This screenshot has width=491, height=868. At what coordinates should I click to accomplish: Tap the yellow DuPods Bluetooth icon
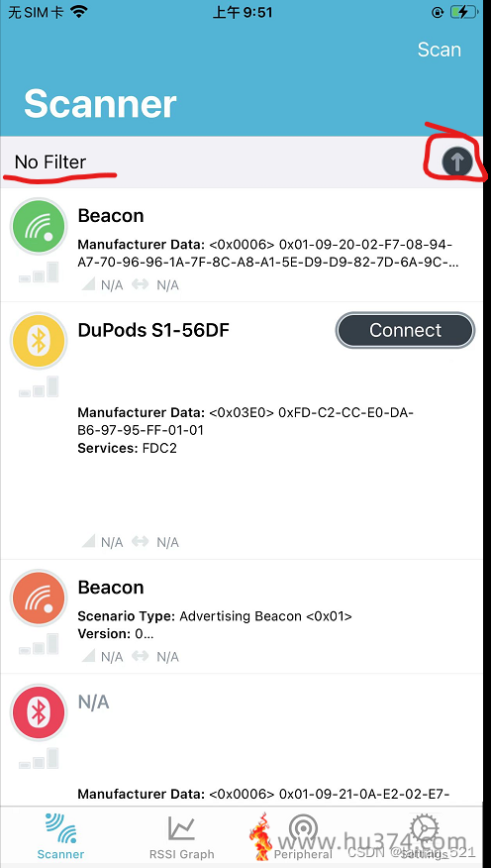[x=39, y=340]
